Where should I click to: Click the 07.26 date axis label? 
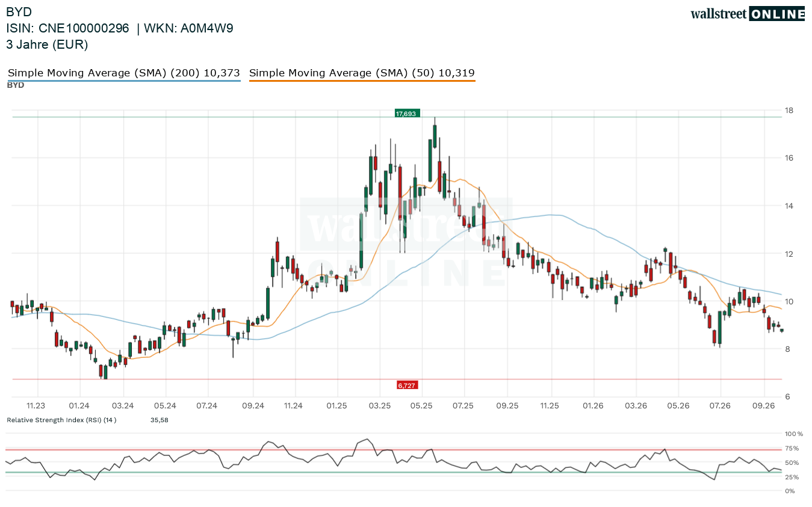tap(721, 406)
